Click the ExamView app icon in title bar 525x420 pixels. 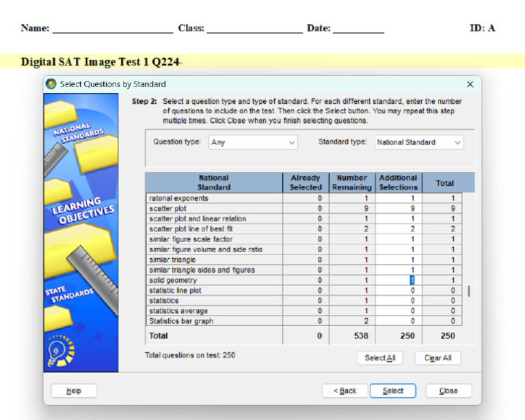[51, 84]
